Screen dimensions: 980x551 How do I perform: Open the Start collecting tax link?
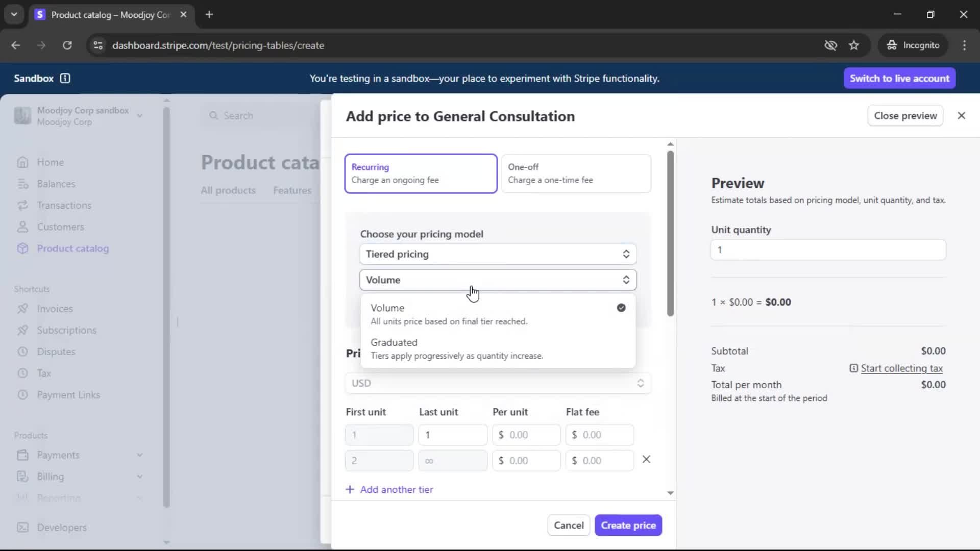click(901, 368)
